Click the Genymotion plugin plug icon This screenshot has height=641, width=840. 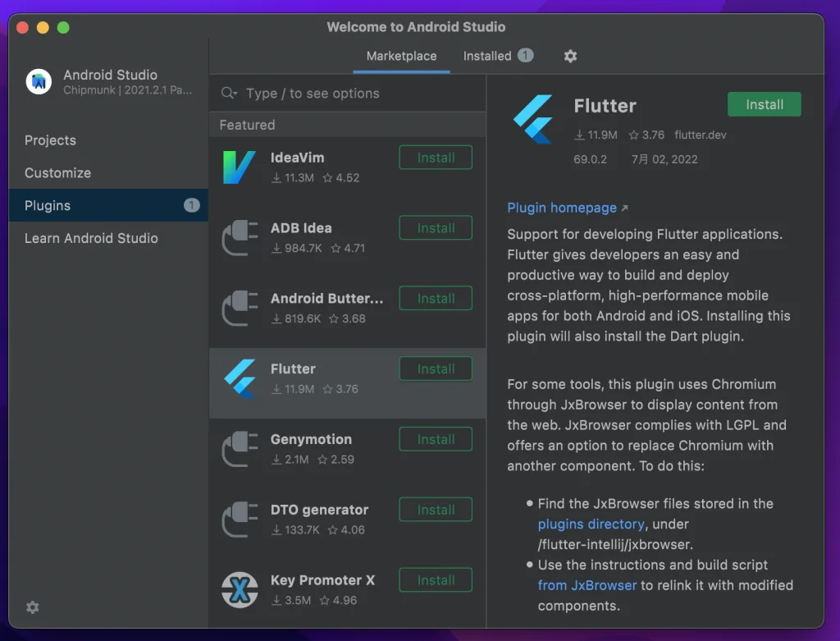[240, 449]
